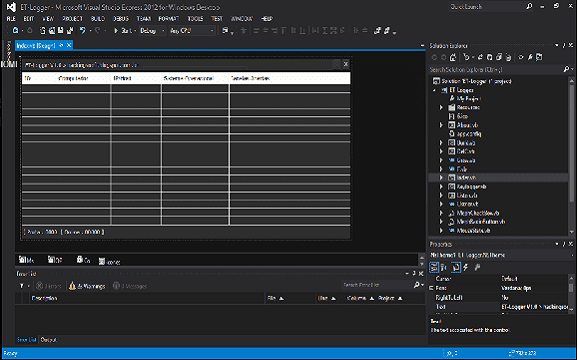Image resolution: width=578 pixels, height=360 pixels.
Task: Toggle Errors filter in Error List
Action: [48, 286]
